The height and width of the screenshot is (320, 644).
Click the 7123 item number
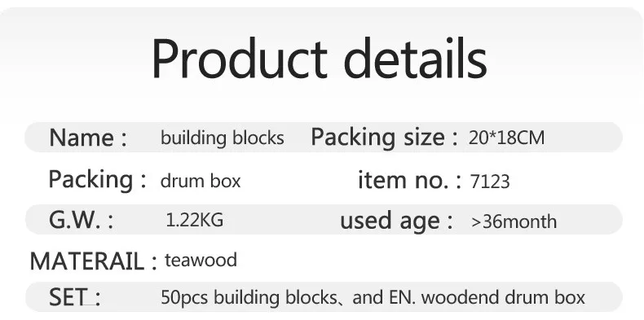coord(490,182)
